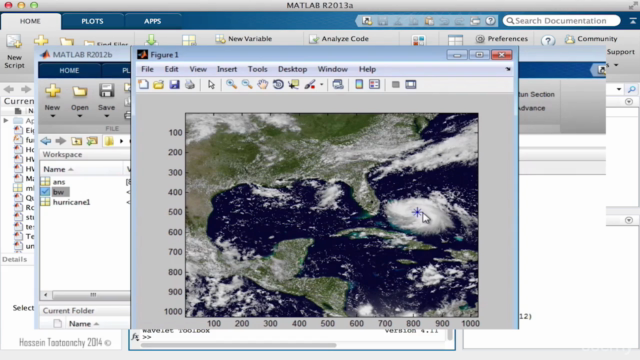
Task: Select hurricane1 variable in Workspace
Action: [x=71, y=202]
